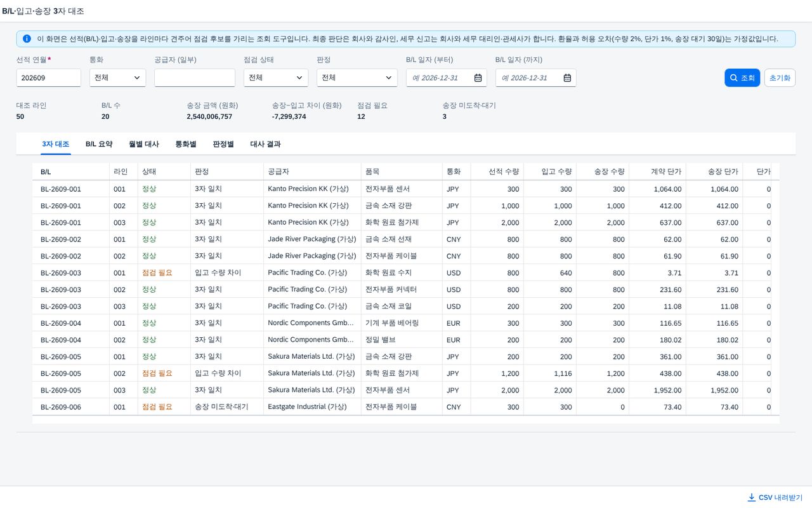The width and height of the screenshot is (812, 508).
Task: Click 정밀 밸브 item cell
Action: click(402, 340)
